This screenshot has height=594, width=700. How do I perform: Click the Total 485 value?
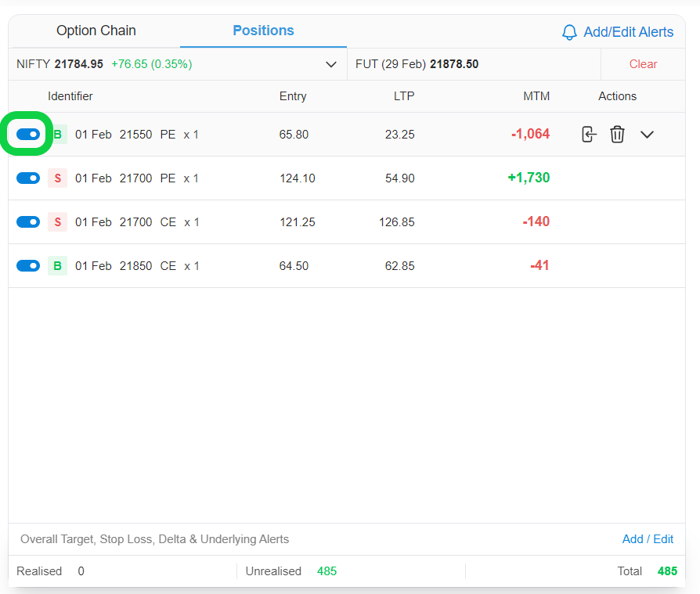point(667,571)
